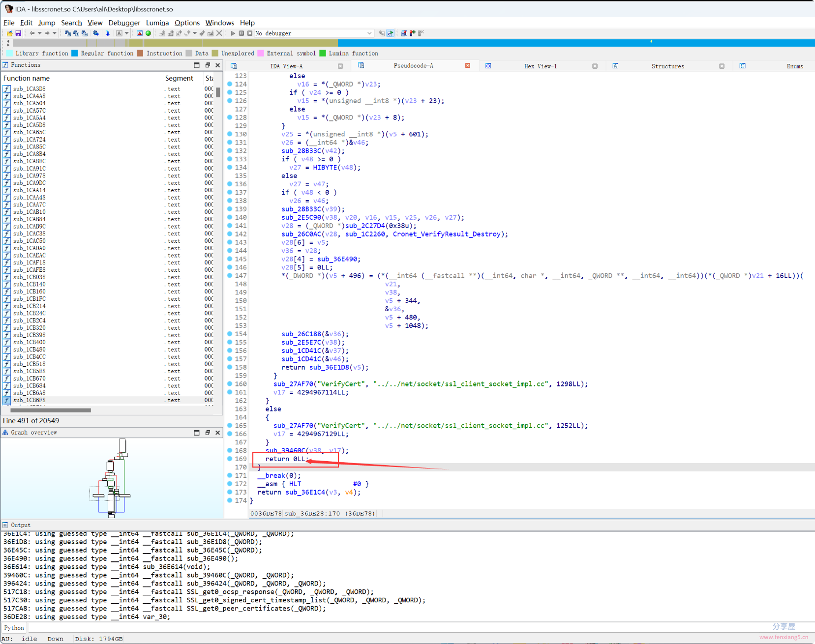Image resolution: width=815 pixels, height=644 pixels.
Task: Switch to the IDA View-A tab
Action: click(286, 66)
